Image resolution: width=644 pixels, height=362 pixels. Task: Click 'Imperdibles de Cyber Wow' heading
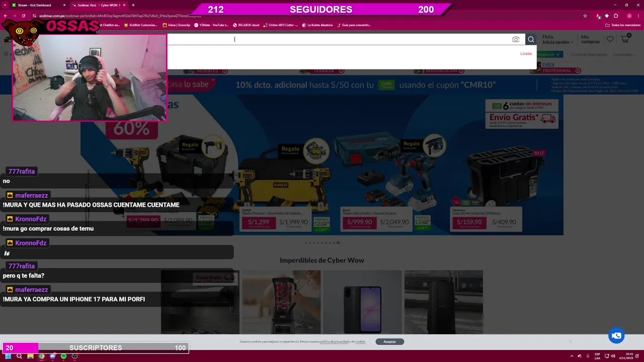[x=322, y=260]
